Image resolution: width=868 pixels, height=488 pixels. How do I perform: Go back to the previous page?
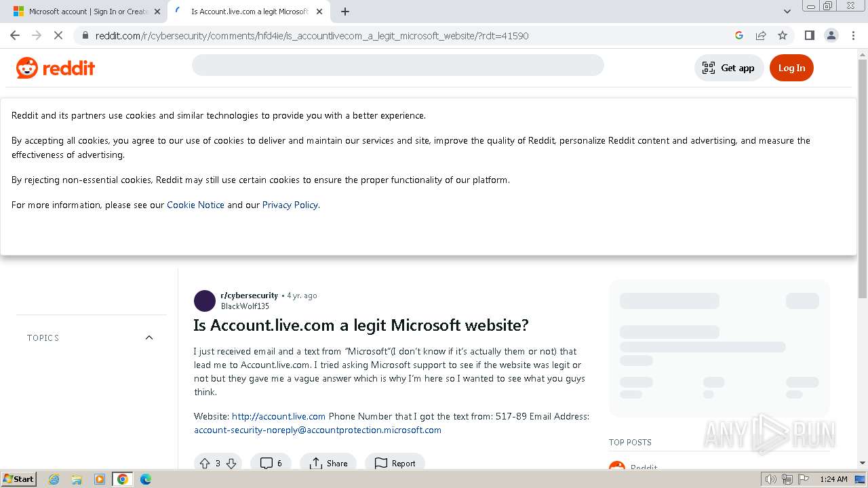pos(15,35)
